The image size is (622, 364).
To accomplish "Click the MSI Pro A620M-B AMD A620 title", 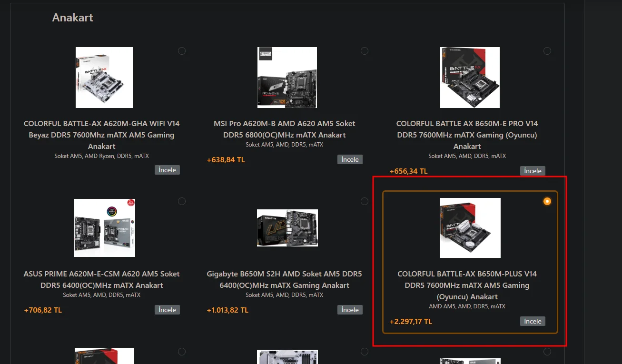I will click(285, 129).
